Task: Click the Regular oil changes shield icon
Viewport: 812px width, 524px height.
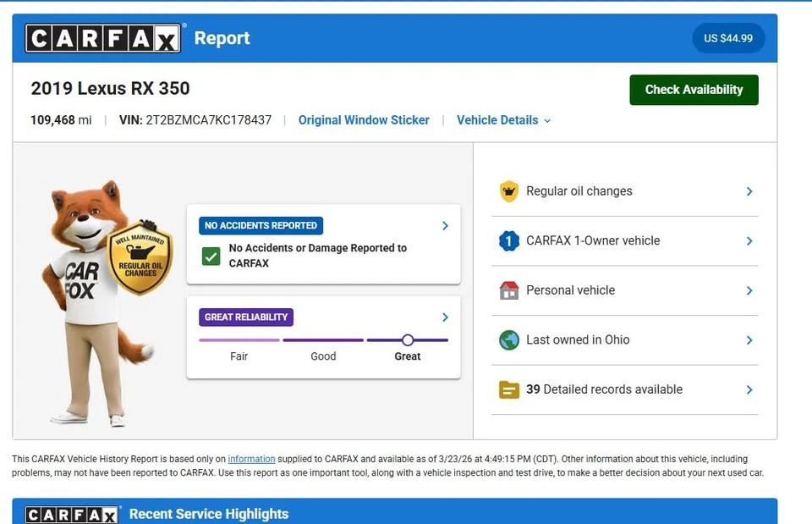Action: tap(509, 191)
